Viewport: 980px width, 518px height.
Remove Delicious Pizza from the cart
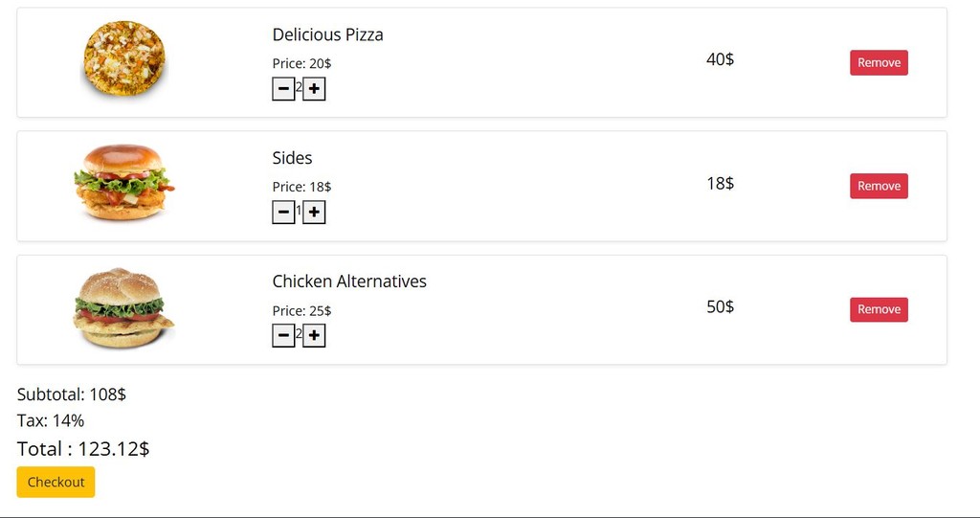(x=879, y=63)
